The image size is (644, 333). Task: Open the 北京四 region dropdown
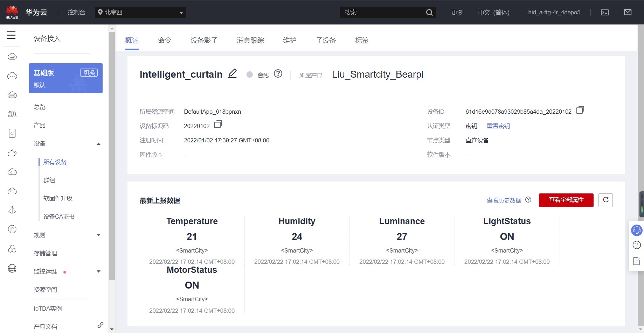(140, 13)
